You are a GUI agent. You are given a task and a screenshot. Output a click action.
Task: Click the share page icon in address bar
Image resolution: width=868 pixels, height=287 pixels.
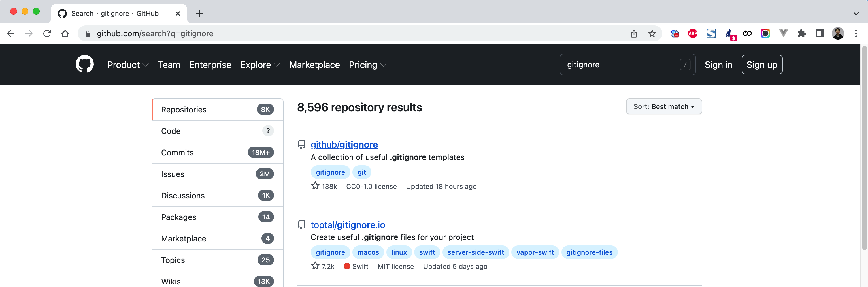tap(634, 33)
